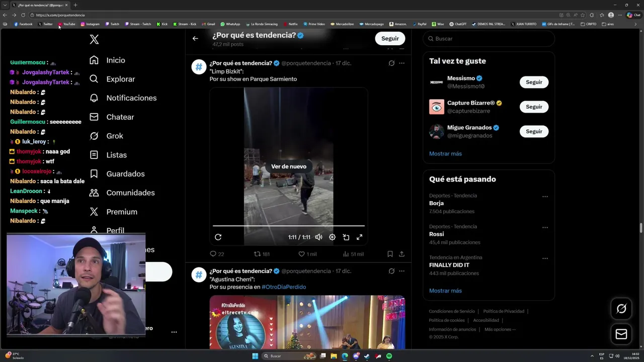Open more options on Agustina Cherri post

pyautogui.click(x=401, y=271)
